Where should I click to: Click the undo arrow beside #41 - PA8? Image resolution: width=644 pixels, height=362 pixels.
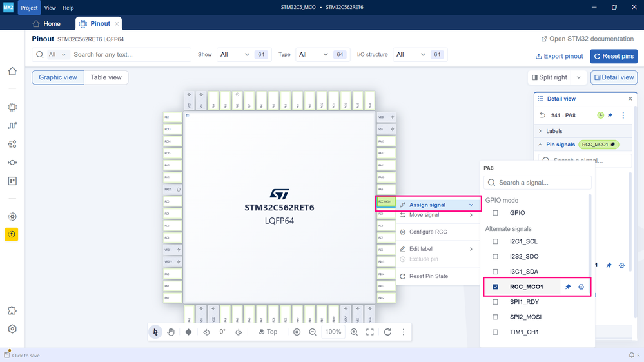543,115
